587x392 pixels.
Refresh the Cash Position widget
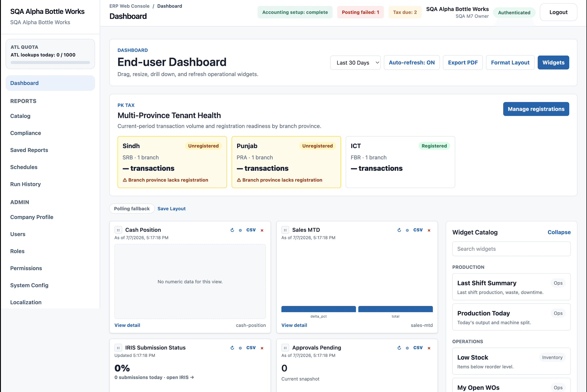[x=232, y=230]
